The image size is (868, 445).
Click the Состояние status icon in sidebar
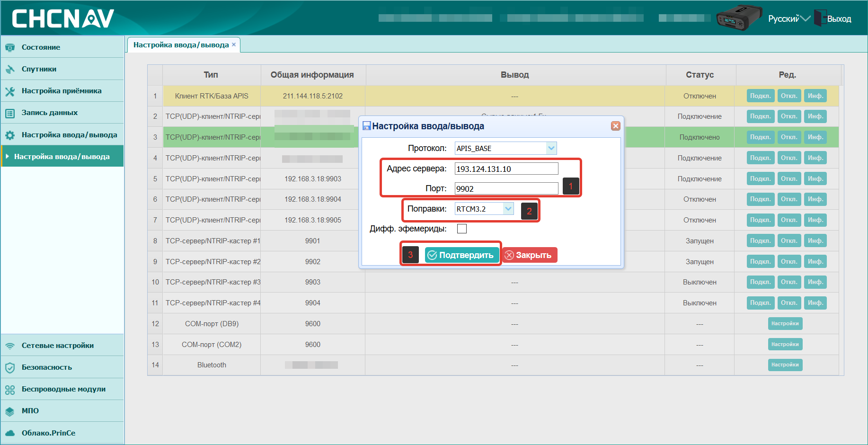[10, 47]
